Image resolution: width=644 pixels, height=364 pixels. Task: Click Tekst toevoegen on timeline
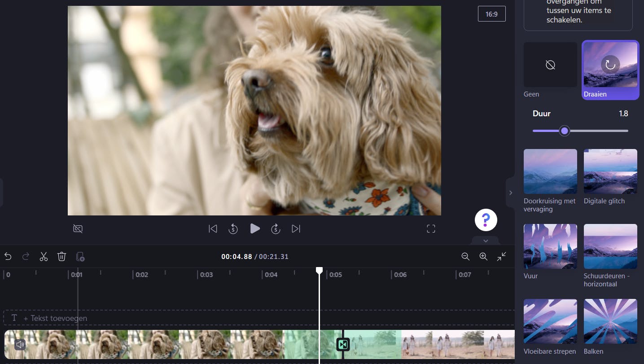55,318
